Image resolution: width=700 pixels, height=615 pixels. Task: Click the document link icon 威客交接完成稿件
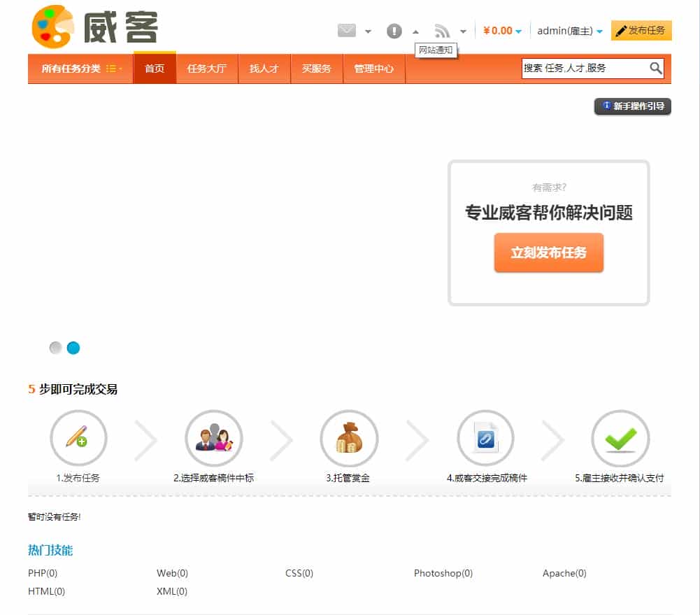tap(485, 438)
